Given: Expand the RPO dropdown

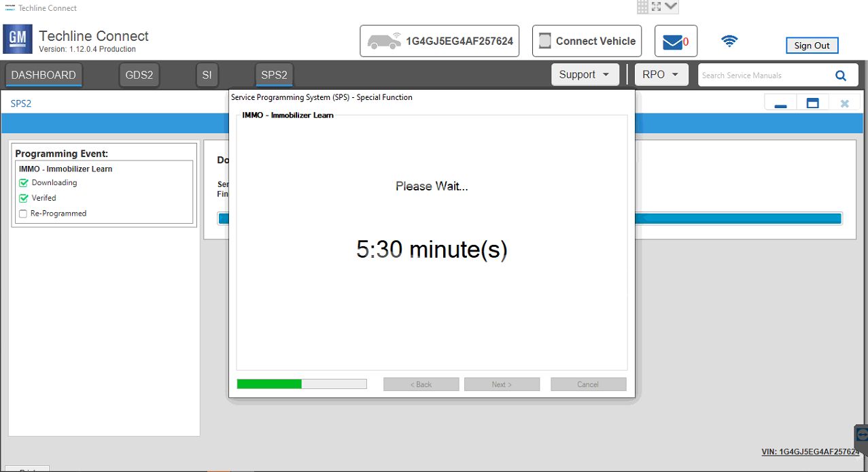Looking at the screenshot, I should tap(661, 75).
